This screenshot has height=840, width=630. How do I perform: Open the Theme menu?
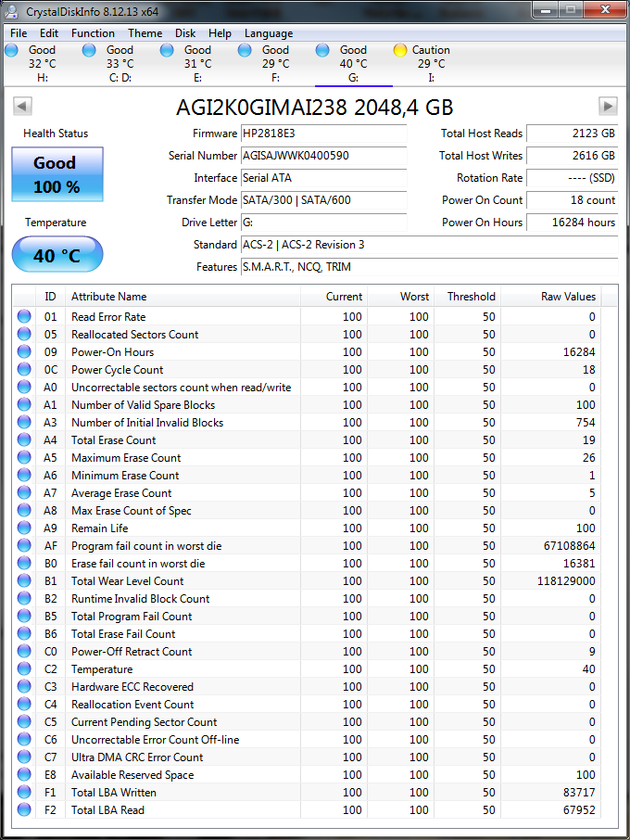point(145,33)
